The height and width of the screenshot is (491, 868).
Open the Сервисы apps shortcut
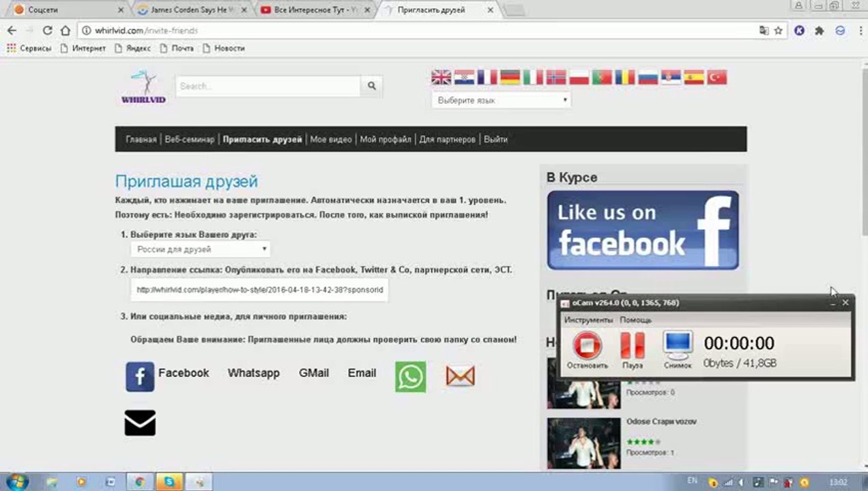pos(29,48)
